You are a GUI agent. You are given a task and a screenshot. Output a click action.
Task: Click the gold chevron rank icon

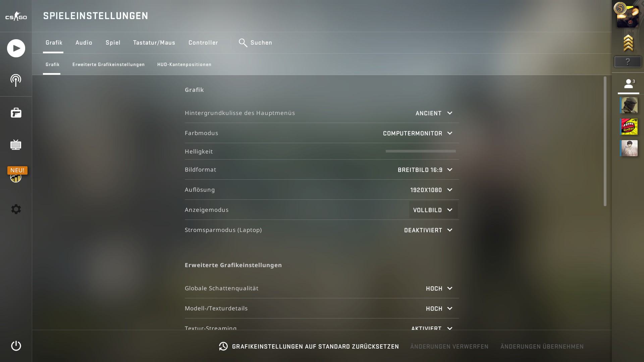[628, 43]
